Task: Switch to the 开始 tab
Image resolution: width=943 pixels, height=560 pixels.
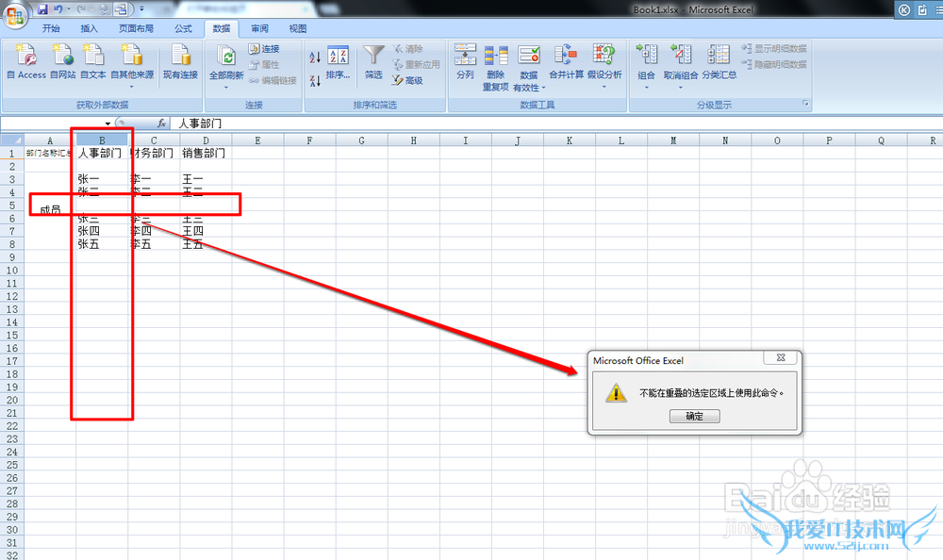Action: coord(51,28)
